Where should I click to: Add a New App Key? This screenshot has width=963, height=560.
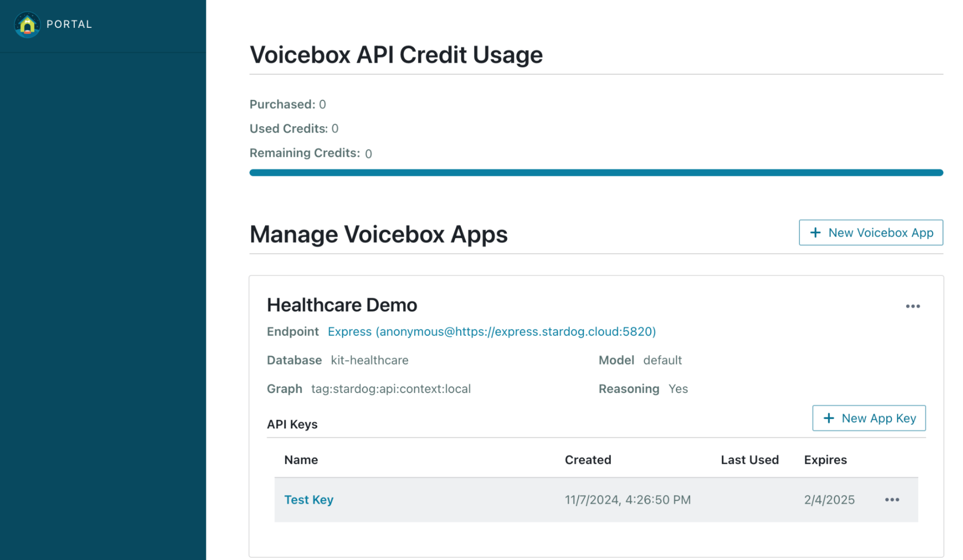tap(868, 418)
